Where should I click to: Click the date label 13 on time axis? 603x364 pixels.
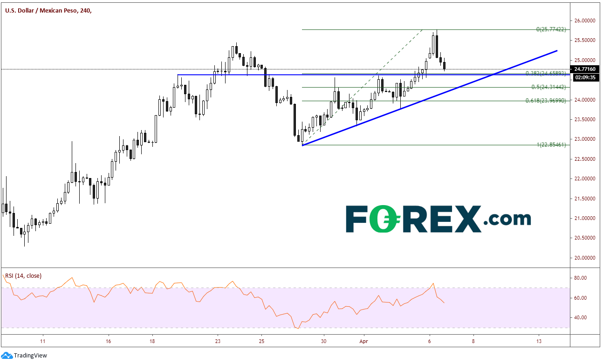(x=539, y=341)
